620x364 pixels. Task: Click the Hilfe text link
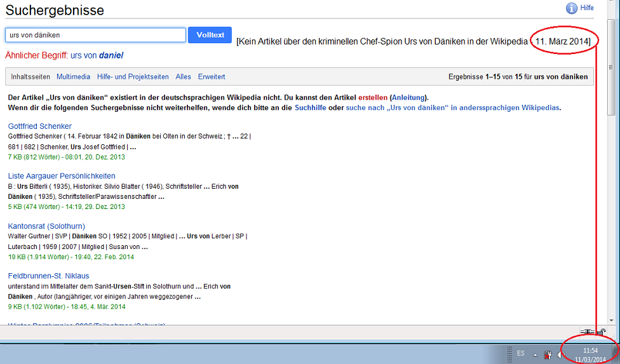pos(587,8)
